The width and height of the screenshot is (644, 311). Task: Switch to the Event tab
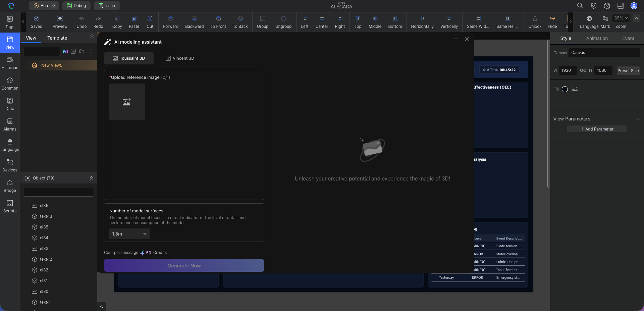click(x=628, y=38)
